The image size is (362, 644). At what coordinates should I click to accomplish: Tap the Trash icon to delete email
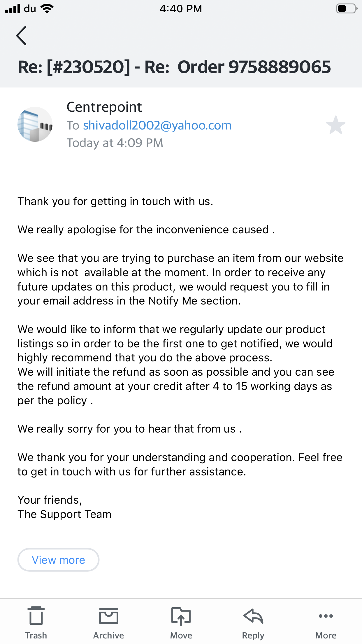click(36, 622)
